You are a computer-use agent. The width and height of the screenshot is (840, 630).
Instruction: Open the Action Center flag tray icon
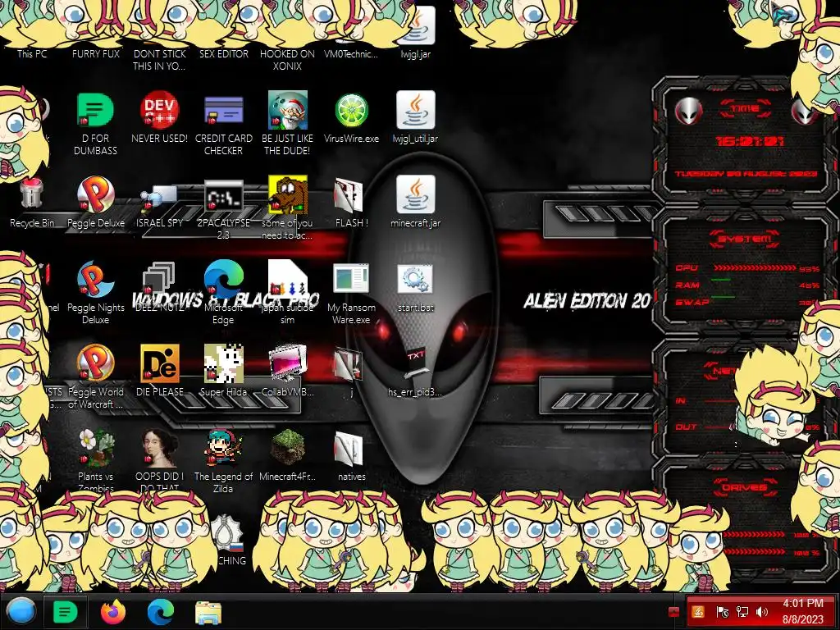(x=722, y=612)
